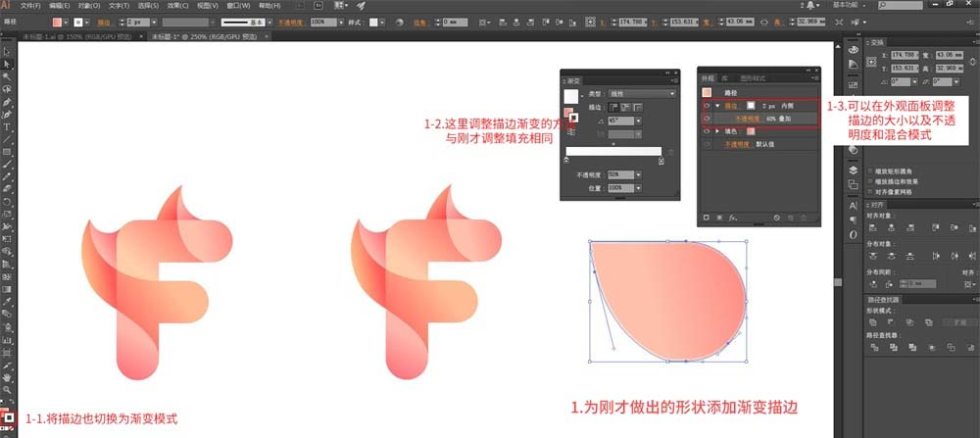Open gradient 类型 线性 dropdown

642,94
